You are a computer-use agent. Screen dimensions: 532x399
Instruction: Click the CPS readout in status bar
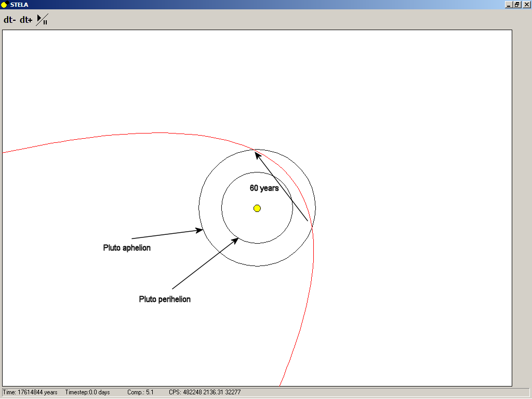pyautogui.click(x=205, y=392)
